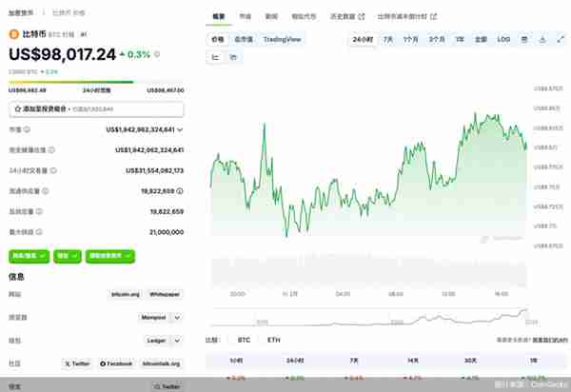Click the download chart data icon
This screenshot has height=392, width=571.
542,39
